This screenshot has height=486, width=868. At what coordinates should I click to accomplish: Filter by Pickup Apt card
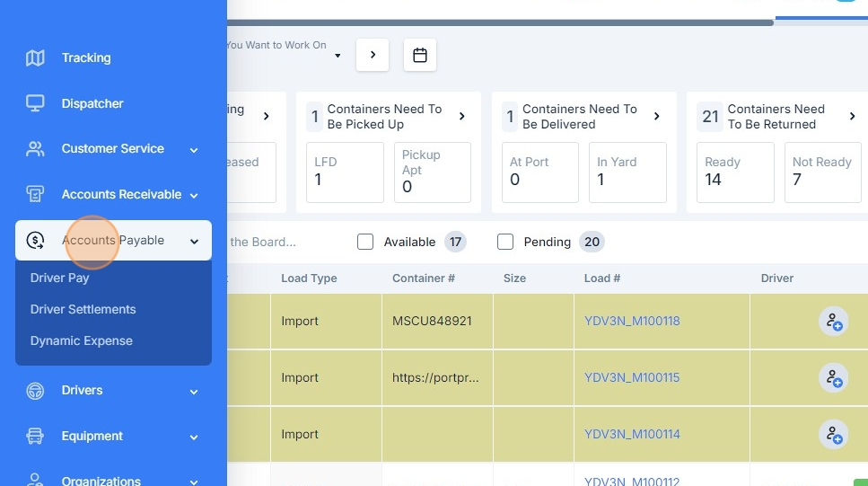point(433,172)
